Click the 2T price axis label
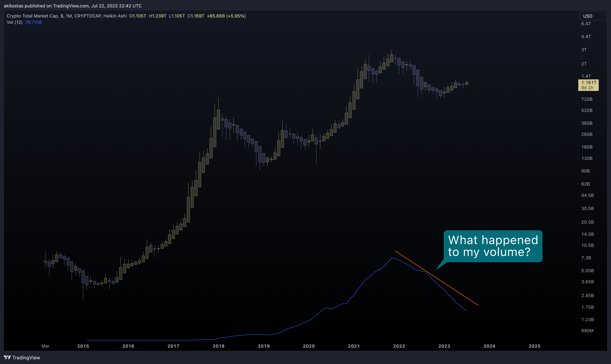 pos(584,64)
